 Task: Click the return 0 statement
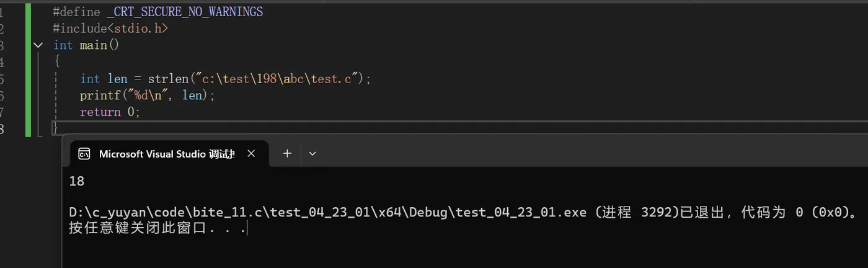(110, 112)
